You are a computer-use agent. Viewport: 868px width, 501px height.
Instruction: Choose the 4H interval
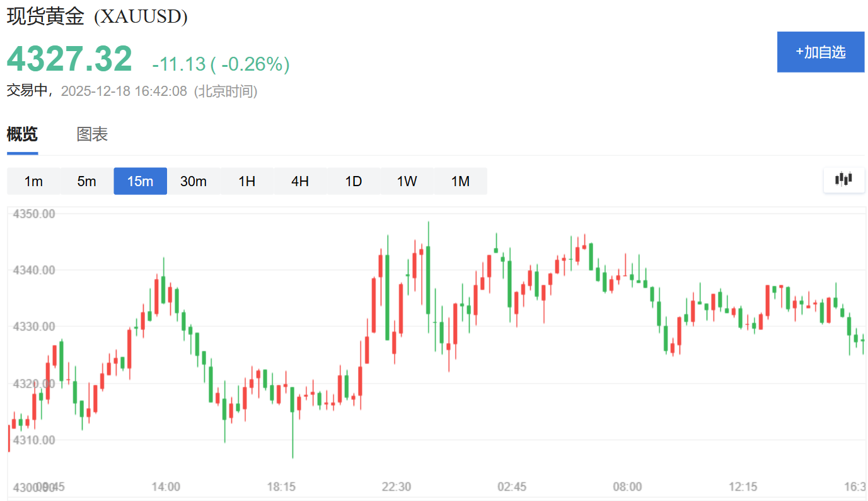pos(300,181)
